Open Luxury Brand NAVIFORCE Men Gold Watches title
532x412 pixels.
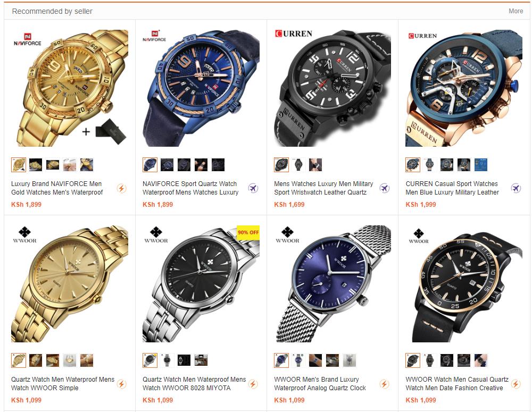57,188
